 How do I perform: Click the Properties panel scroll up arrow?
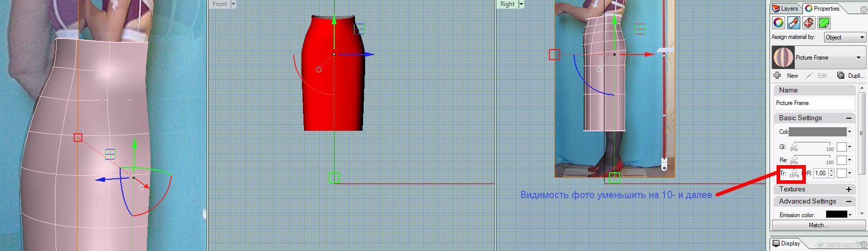click(861, 88)
